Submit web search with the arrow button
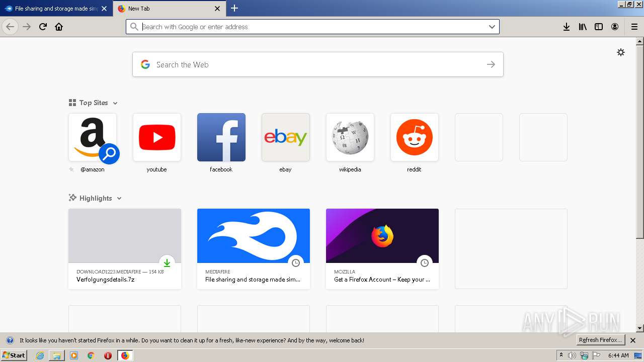Image resolution: width=644 pixels, height=362 pixels. [x=491, y=64]
